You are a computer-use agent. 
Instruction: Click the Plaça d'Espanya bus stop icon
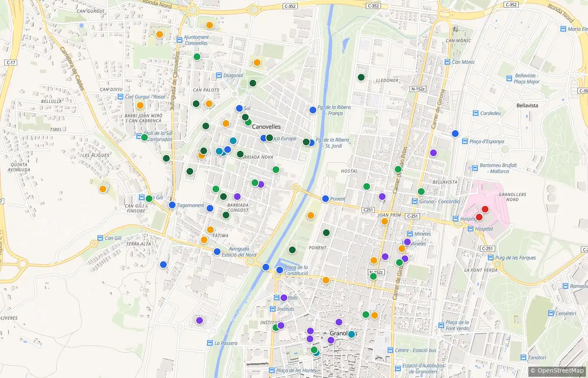click(x=465, y=142)
